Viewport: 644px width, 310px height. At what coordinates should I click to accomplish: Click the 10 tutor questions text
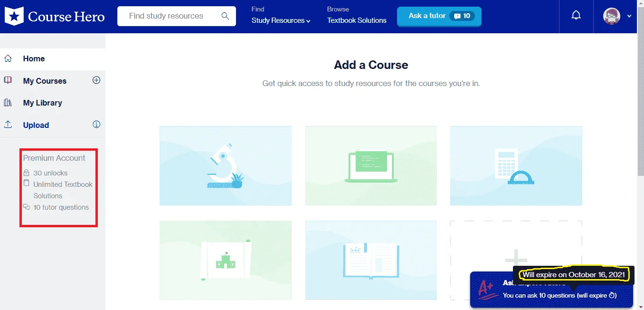61,207
